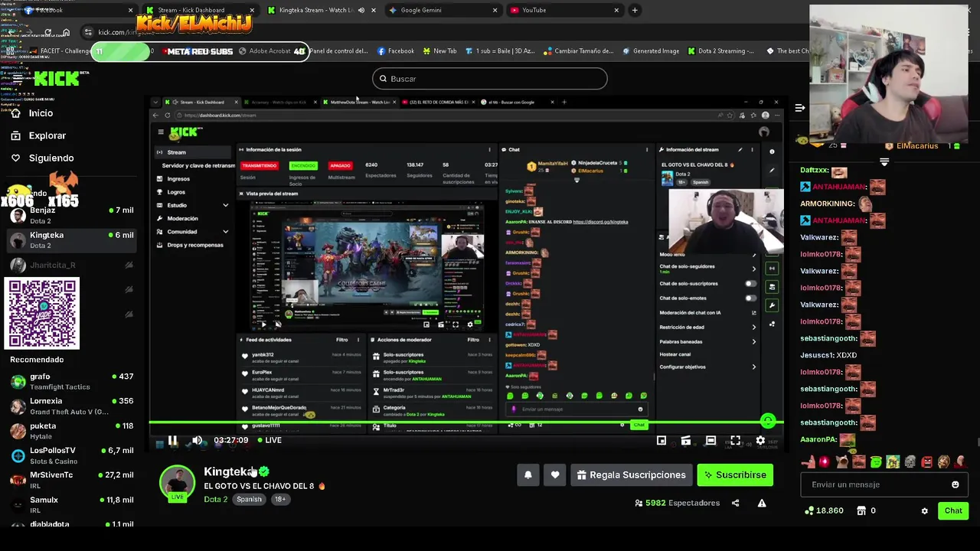Viewport: 980px width, 551px height.
Task: Open a new browser tab
Action: click(635, 10)
